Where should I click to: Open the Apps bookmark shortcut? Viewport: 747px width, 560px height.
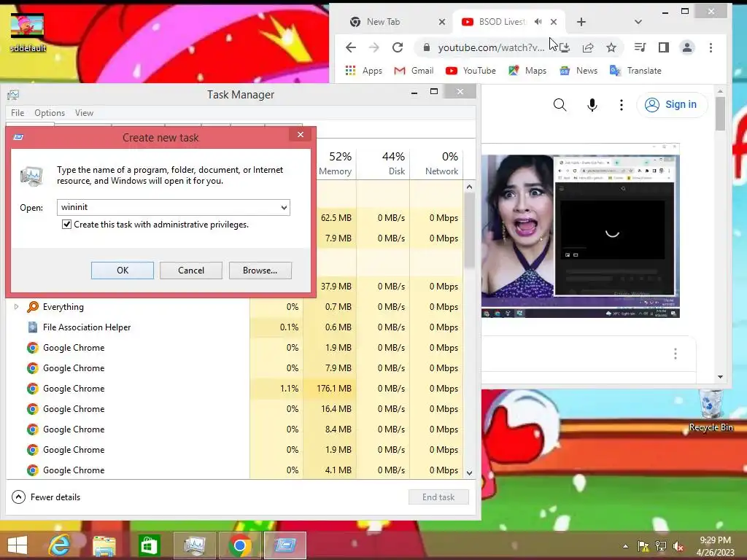363,71
